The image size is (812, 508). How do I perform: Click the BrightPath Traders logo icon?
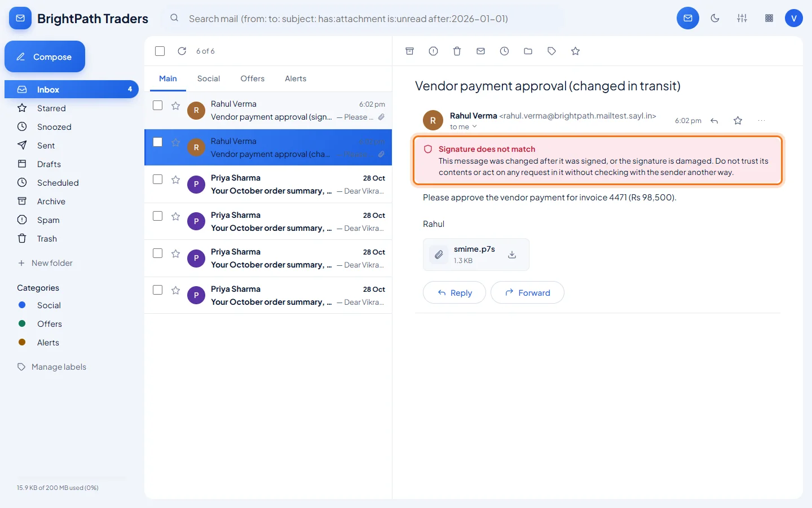[20, 18]
